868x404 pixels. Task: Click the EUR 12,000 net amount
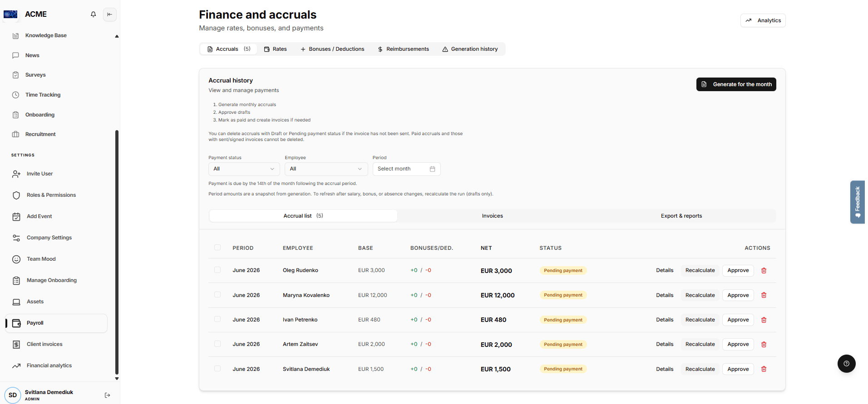click(x=498, y=295)
